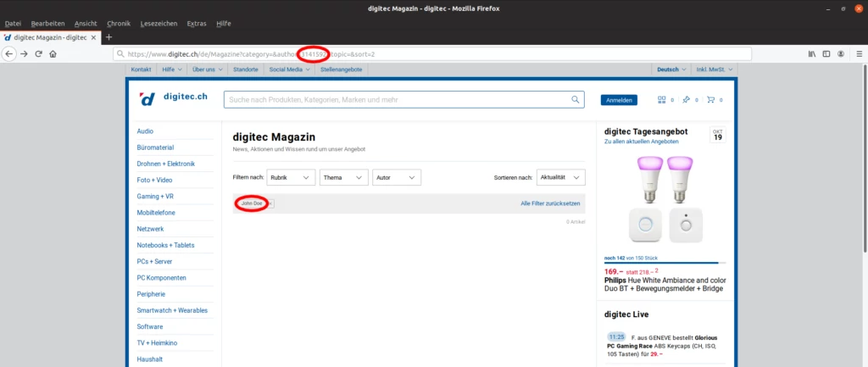The width and height of the screenshot is (868, 367).
Task: Select the Haushalt category
Action: point(149,359)
